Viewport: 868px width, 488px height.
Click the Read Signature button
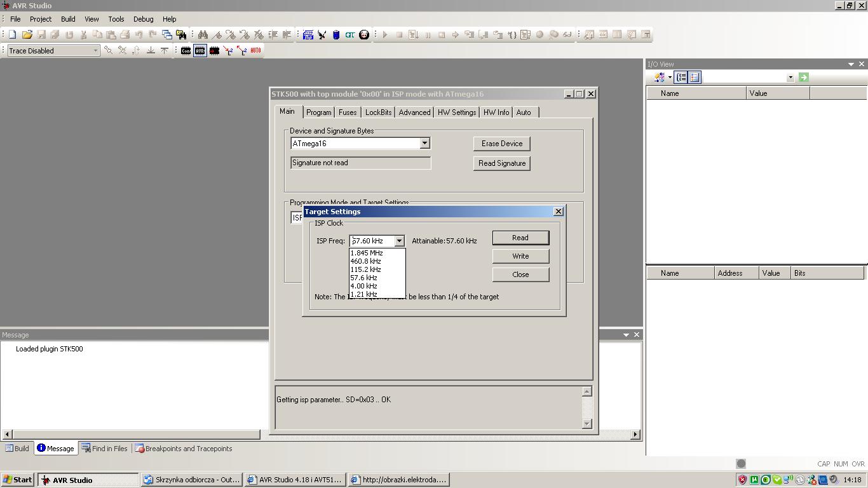pos(502,163)
